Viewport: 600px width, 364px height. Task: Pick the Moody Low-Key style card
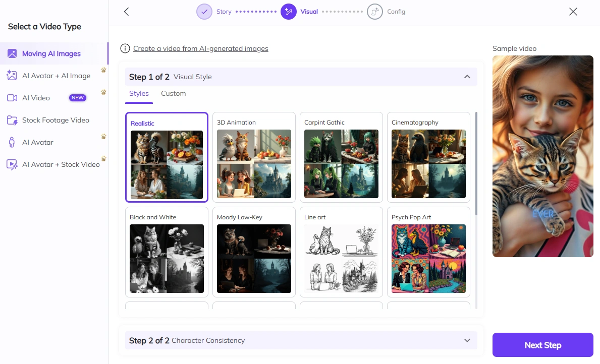[254, 252]
